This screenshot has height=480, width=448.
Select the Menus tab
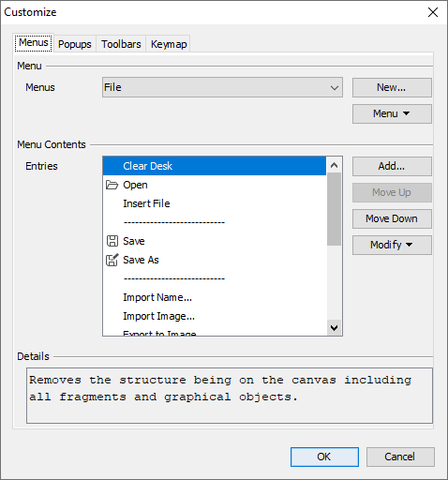click(x=34, y=42)
